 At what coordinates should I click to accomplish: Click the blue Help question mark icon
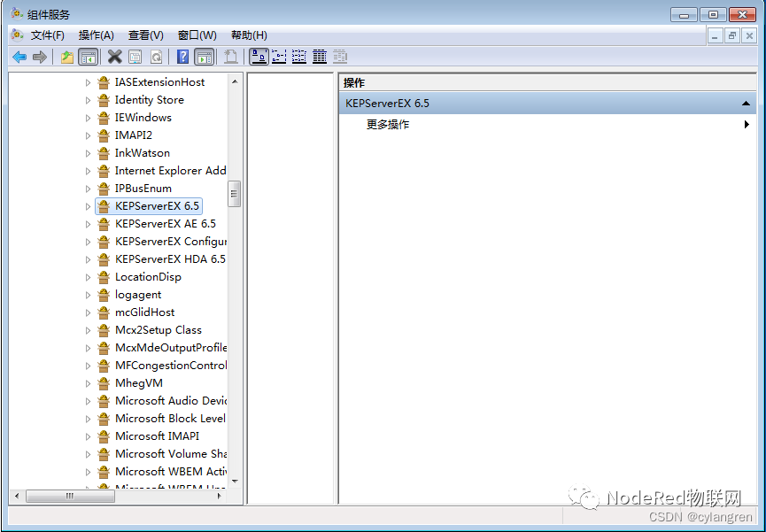click(182, 58)
